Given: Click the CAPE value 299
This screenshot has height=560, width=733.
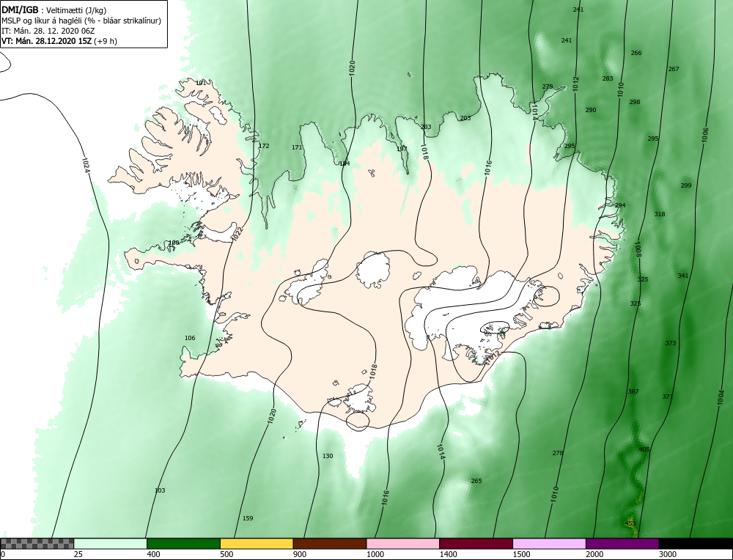Looking at the screenshot, I should pos(686,185).
